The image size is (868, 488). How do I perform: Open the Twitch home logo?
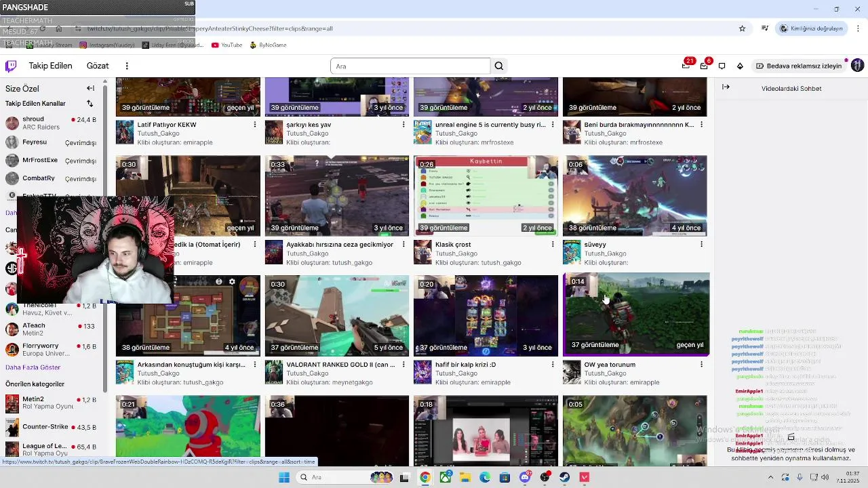pyautogui.click(x=11, y=66)
